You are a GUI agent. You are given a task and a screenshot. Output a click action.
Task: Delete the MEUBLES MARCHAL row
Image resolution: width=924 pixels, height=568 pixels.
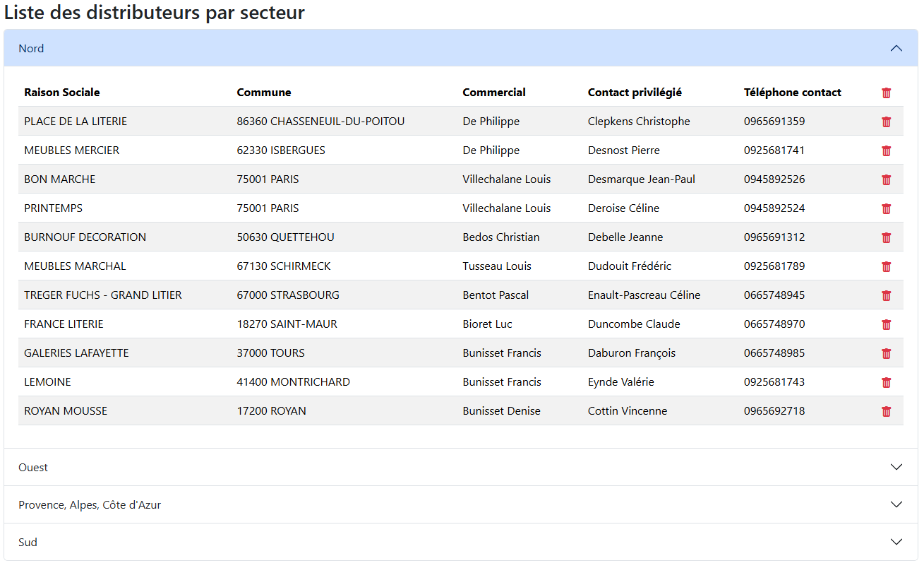(x=887, y=266)
